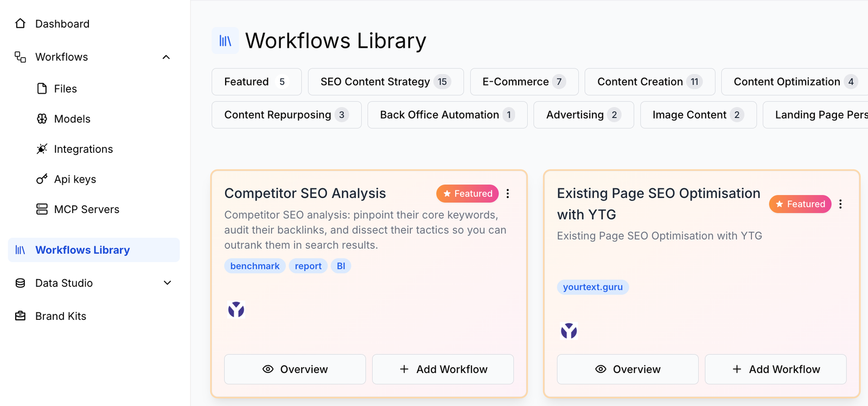868x406 pixels.
Task: Click the YTG logo on Competitor SEO Analysis card
Action: point(236,310)
